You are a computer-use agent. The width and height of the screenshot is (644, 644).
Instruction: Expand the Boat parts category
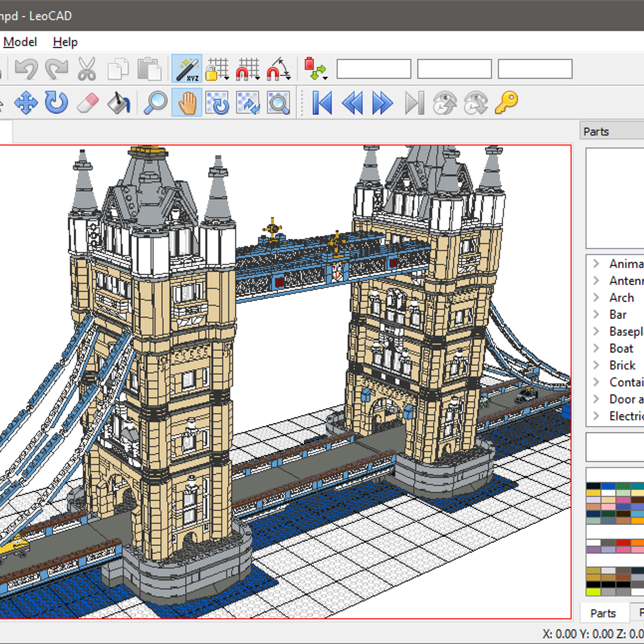[x=597, y=348]
